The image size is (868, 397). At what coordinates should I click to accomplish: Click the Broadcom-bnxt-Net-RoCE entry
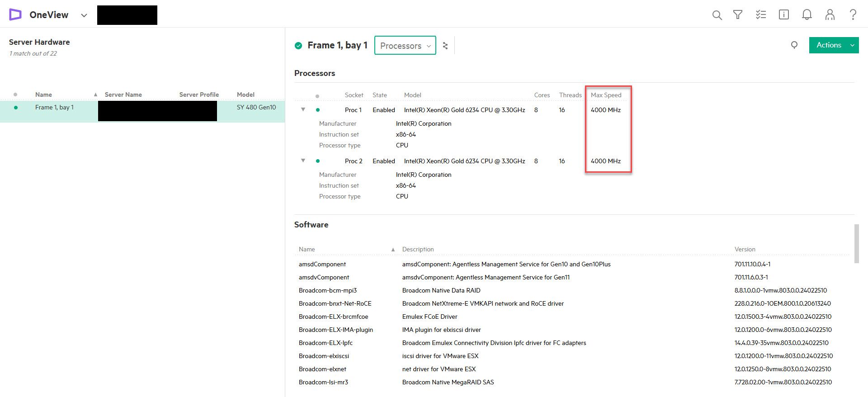pos(335,303)
